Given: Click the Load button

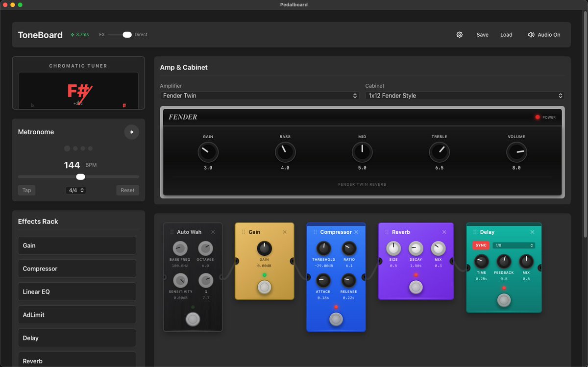Looking at the screenshot, I should click(x=506, y=35).
